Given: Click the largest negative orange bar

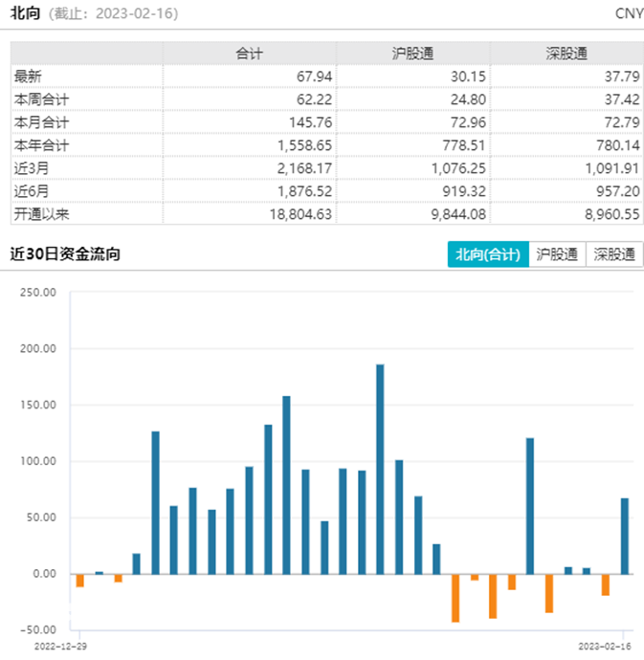Looking at the screenshot, I should click(x=455, y=598).
